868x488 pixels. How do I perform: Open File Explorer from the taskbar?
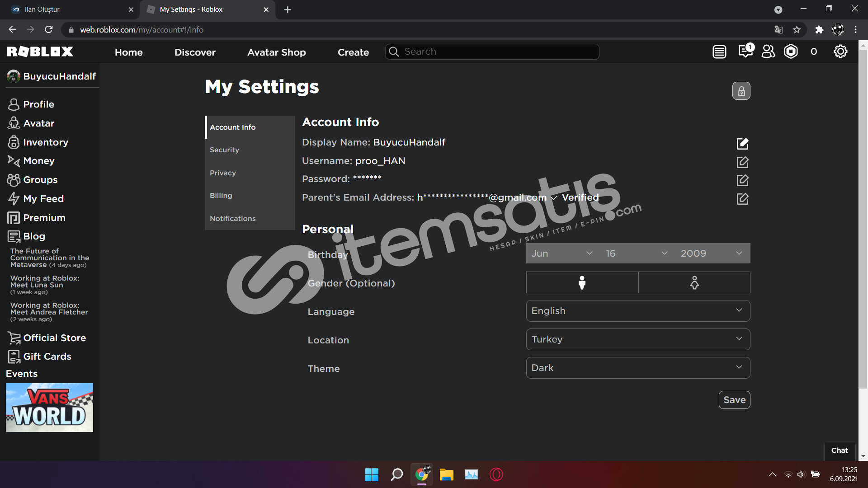(x=446, y=474)
